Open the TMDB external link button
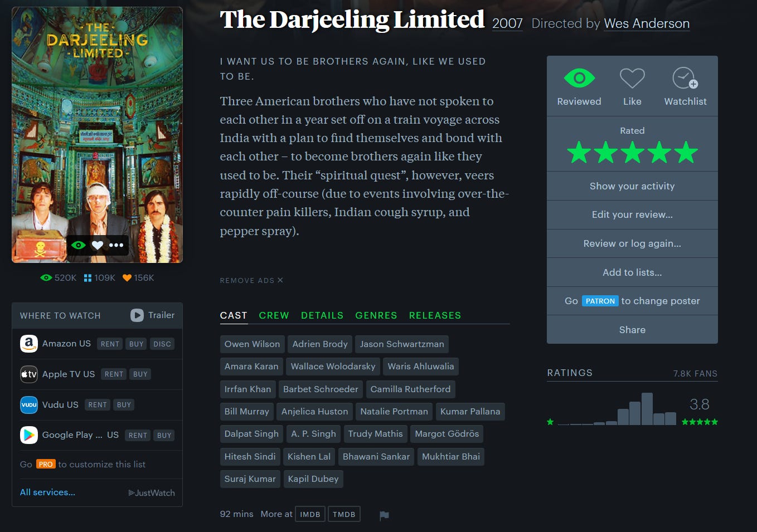This screenshot has width=757, height=532. (x=344, y=514)
